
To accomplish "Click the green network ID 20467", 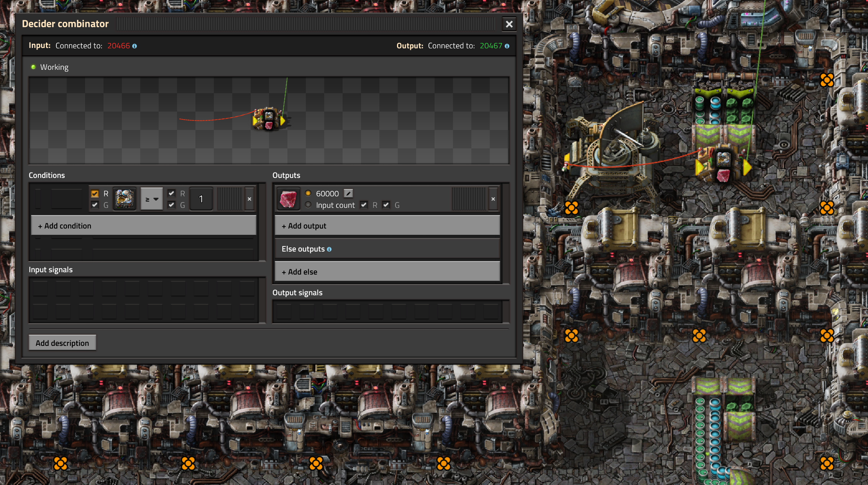I will click(x=491, y=46).
